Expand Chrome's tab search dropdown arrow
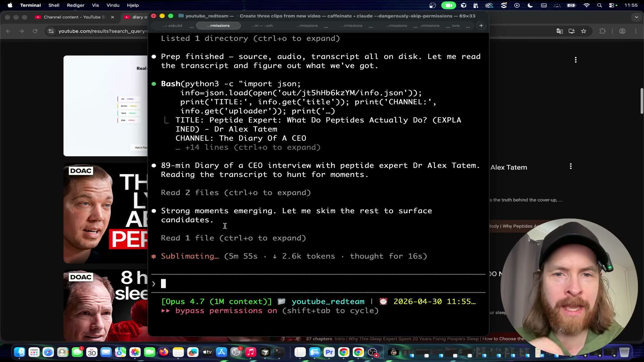Image resolution: width=644 pixels, height=362 pixels. [636, 17]
